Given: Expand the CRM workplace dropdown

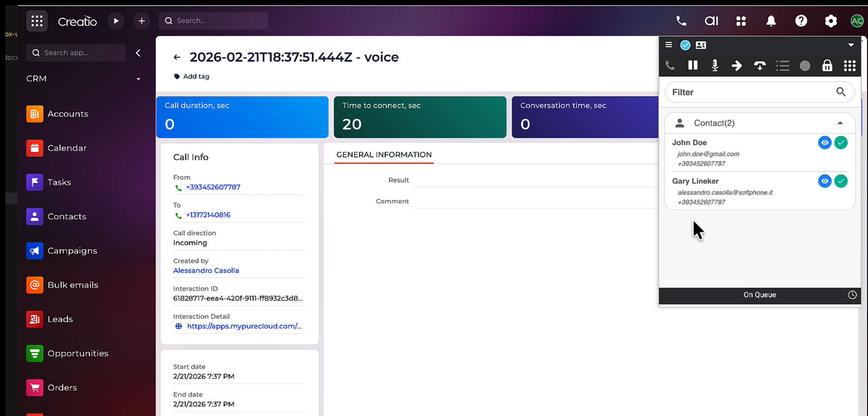Looking at the screenshot, I should coord(139,79).
